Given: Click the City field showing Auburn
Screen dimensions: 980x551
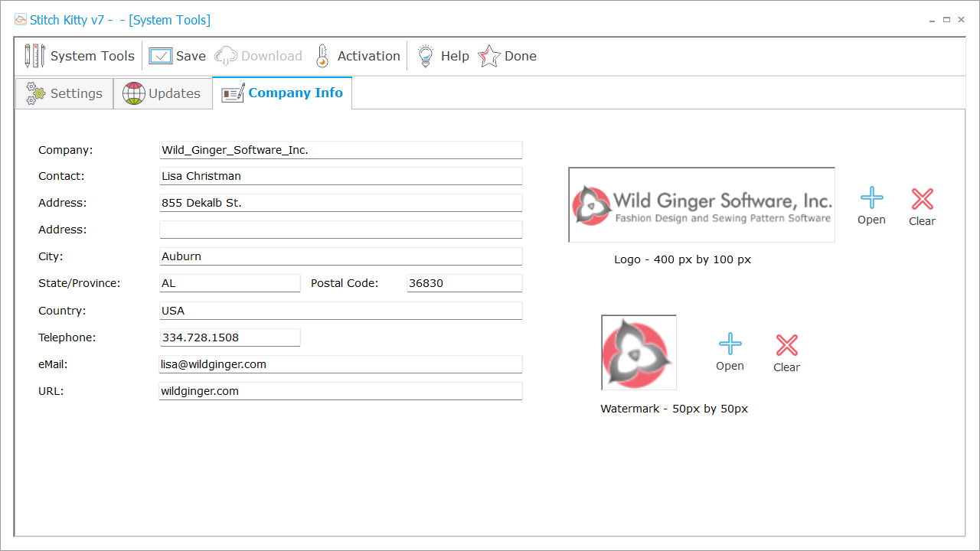Looking at the screenshot, I should point(341,256).
